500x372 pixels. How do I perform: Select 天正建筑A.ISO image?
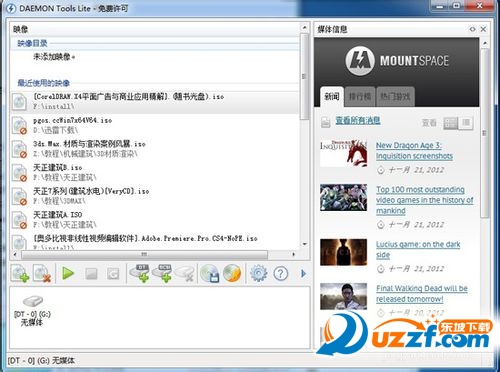155,219
